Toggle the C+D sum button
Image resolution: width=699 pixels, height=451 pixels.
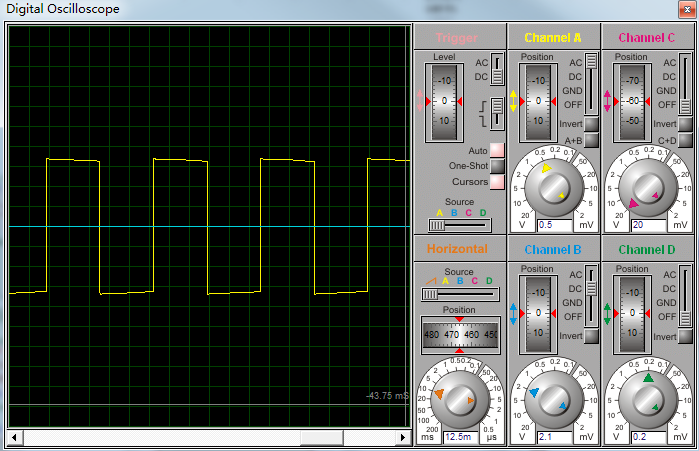[x=685, y=140]
